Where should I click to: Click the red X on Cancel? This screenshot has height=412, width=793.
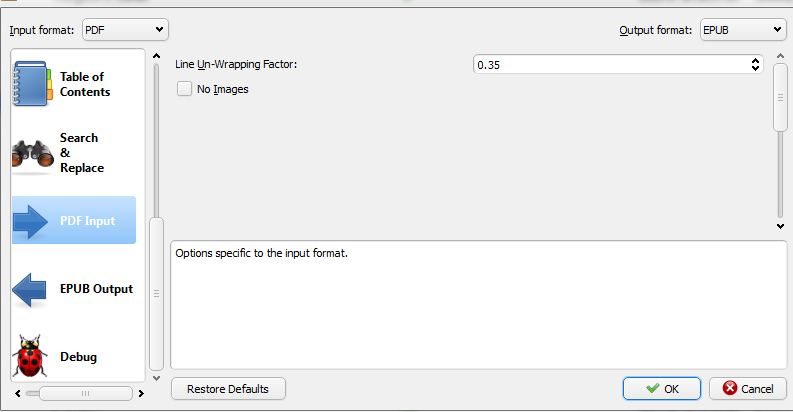tap(730, 388)
